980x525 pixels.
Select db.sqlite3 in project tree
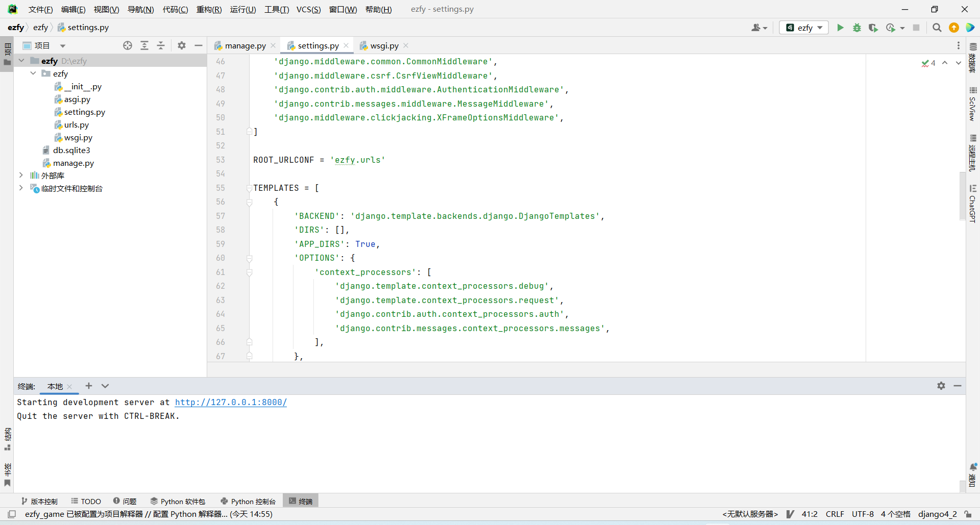point(71,150)
